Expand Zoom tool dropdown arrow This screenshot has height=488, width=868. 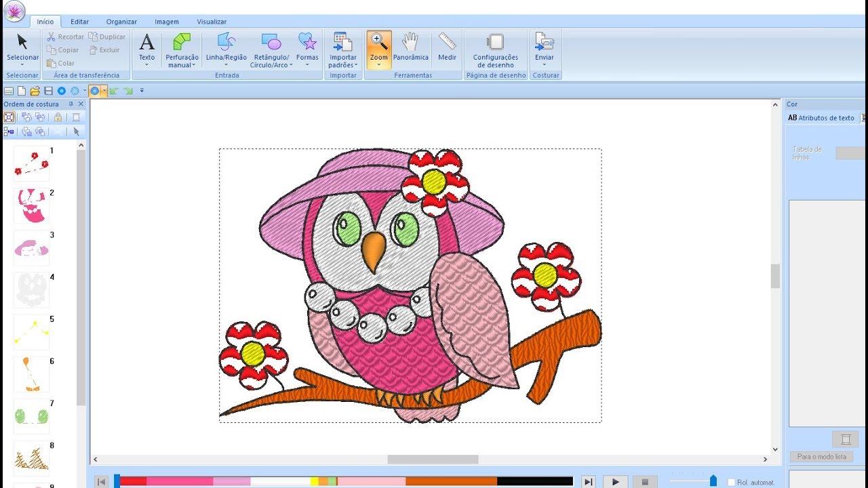click(x=379, y=66)
